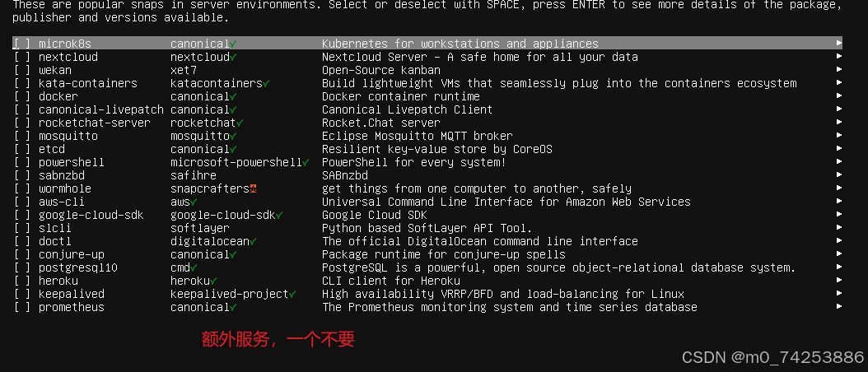Click the green verified checkmark next to nextcloud publisher
The image size is (868, 372).
tap(234, 57)
